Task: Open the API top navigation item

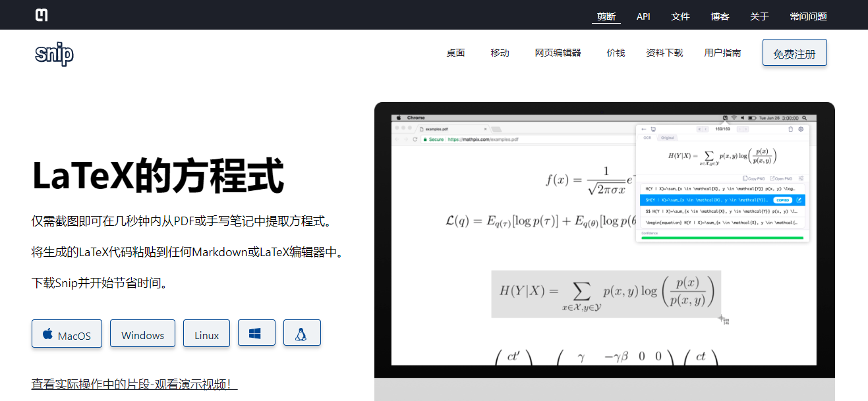Action: pyautogui.click(x=643, y=16)
